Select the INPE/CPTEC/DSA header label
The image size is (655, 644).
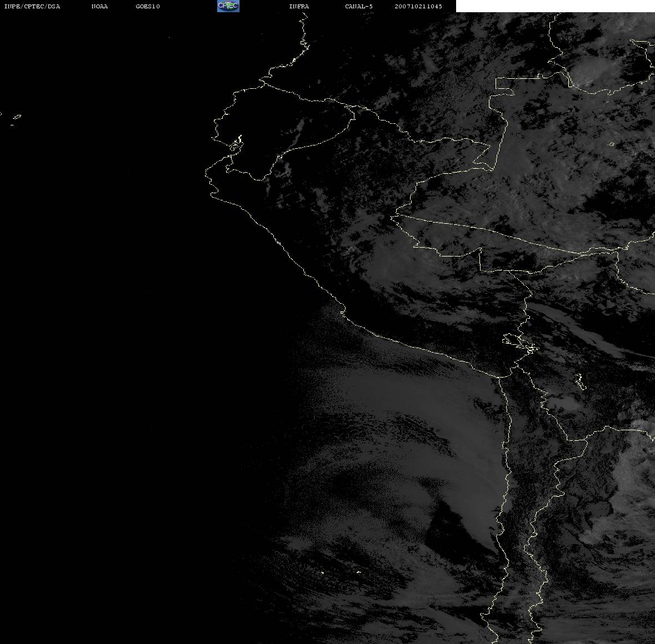coord(32,6)
